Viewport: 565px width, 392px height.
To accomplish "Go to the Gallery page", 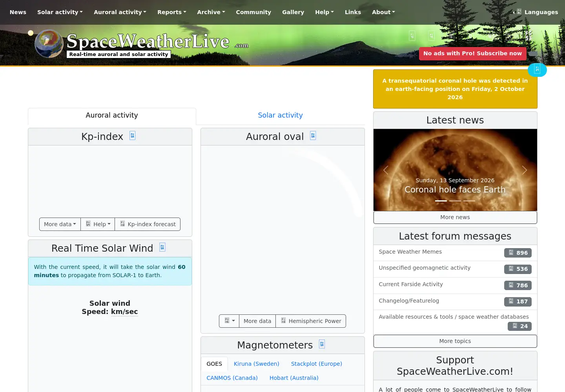I will point(293,12).
